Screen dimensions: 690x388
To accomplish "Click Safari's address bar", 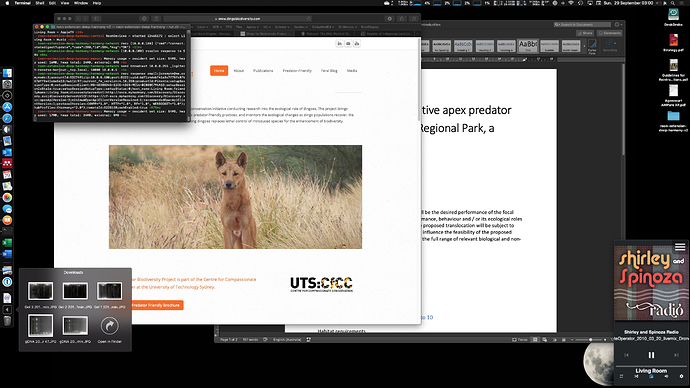I will tap(238, 18).
